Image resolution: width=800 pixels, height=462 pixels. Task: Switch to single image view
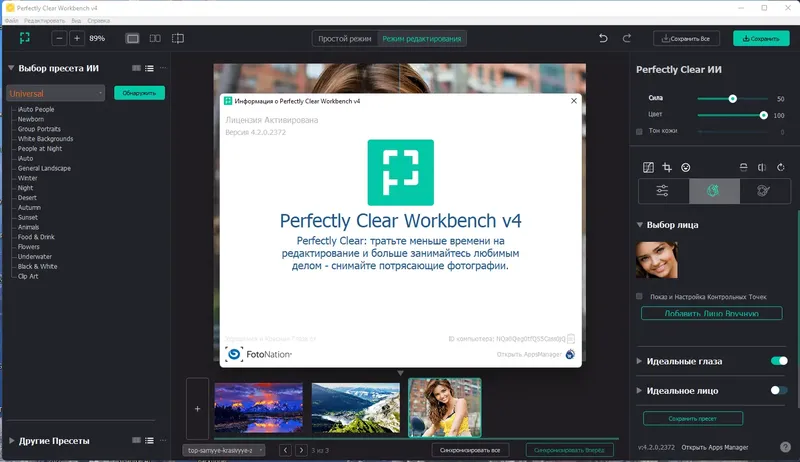[x=133, y=39]
